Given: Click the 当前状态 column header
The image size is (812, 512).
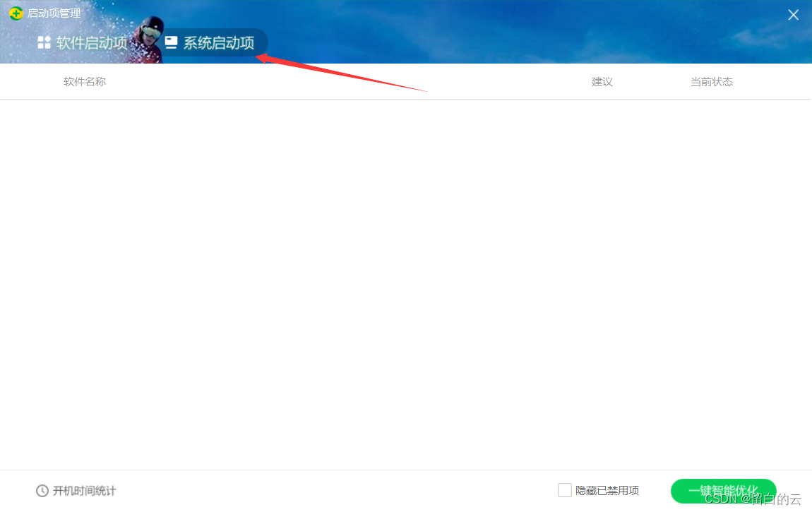Looking at the screenshot, I should pyautogui.click(x=712, y=82).
